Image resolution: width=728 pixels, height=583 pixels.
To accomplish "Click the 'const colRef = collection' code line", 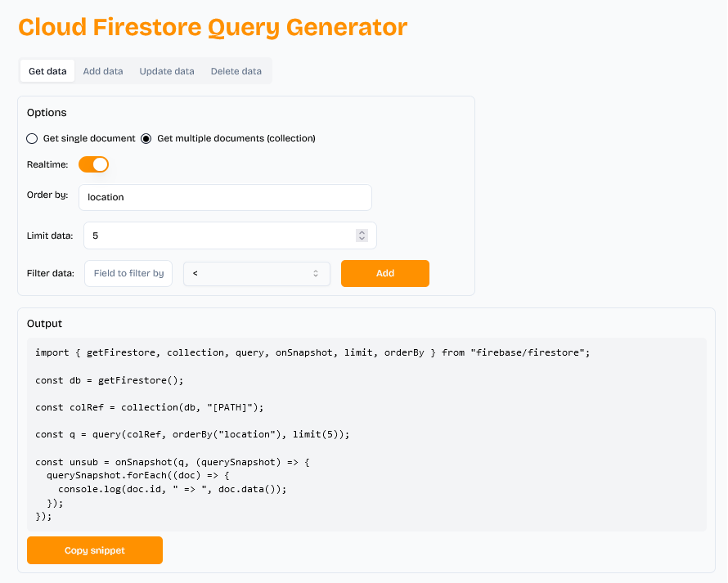I will 149,407.
